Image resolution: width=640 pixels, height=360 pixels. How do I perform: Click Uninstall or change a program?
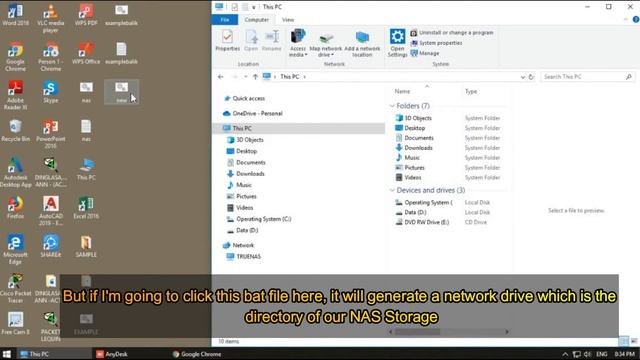click(x=452, y=33)
